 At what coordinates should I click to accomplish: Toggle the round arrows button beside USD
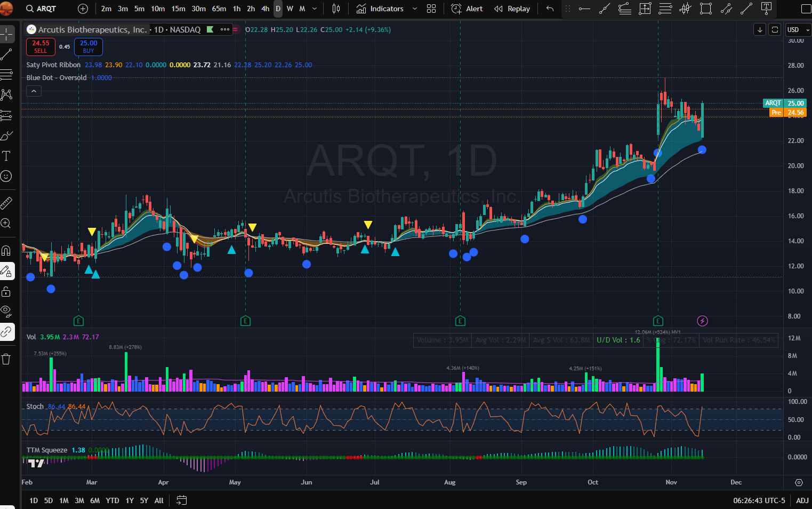(775, 29)
